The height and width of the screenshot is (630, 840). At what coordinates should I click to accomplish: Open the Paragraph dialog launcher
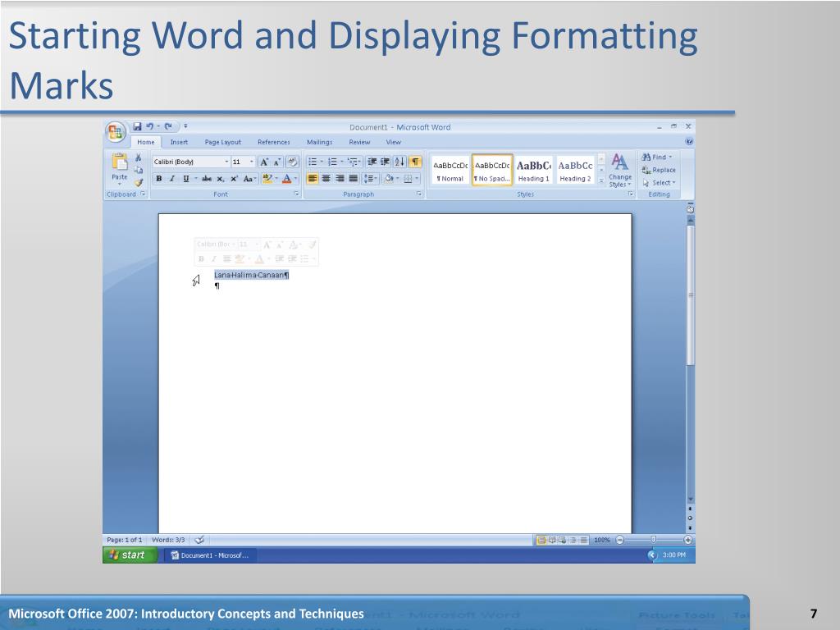[419, 194]
